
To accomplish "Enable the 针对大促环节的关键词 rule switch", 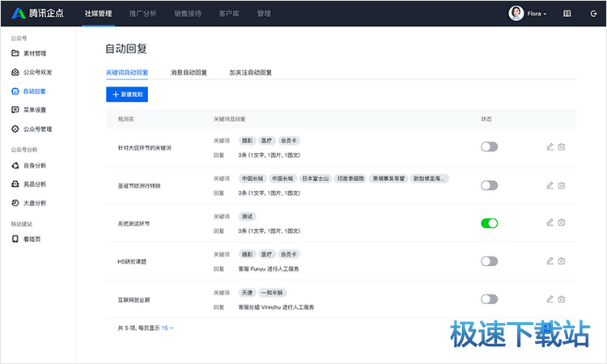I will click(x=490, y=146).
